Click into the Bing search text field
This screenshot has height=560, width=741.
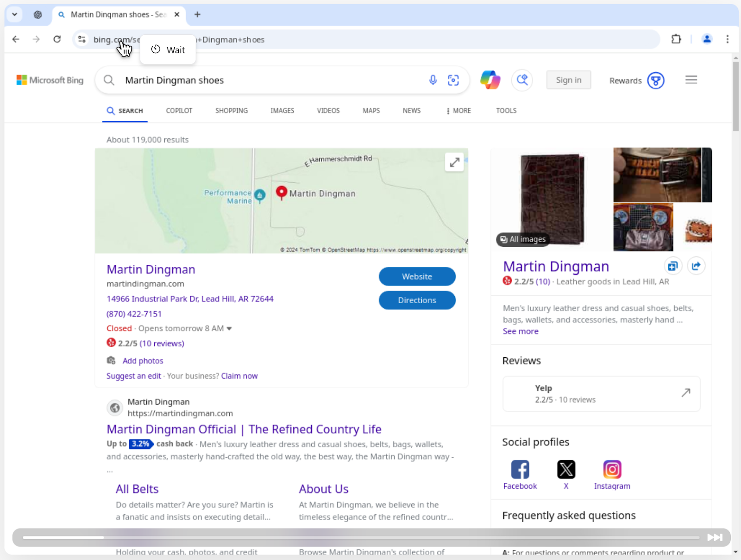click(273, 80)
